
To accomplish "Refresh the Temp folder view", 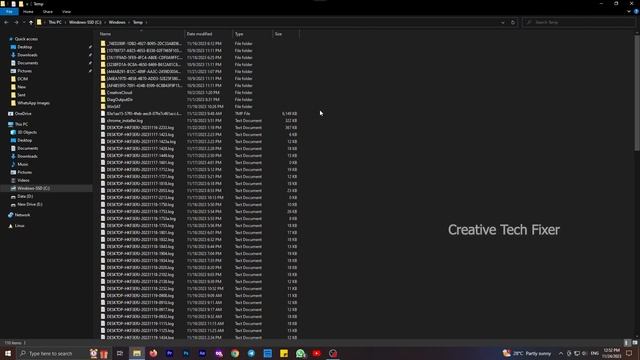I will pos(513,22).
